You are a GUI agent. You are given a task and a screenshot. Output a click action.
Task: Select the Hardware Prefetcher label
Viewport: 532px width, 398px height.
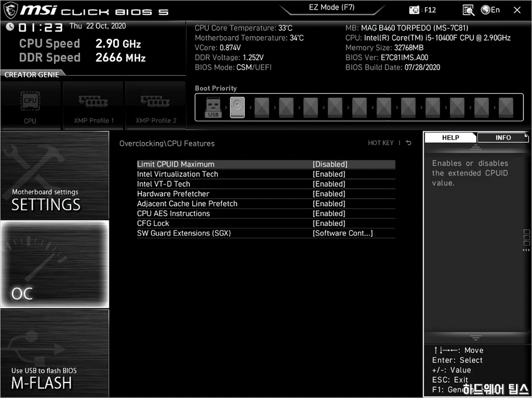(x=173, y=194)
